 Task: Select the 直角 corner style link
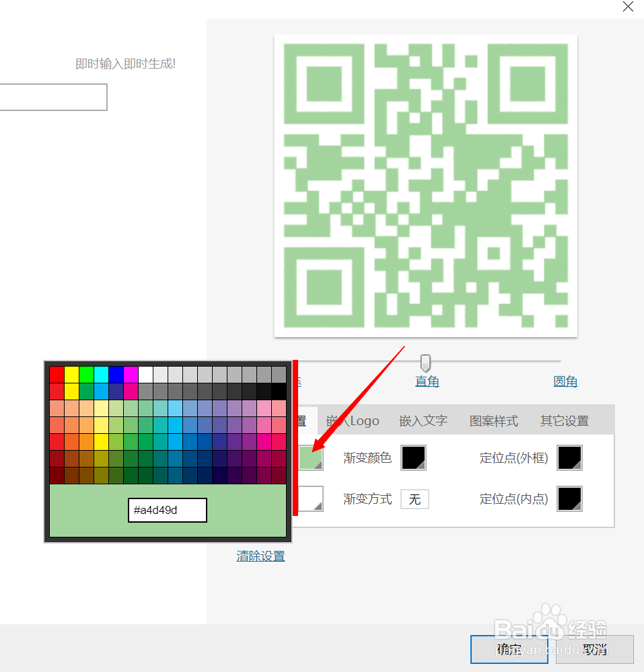(x=427, y=381)
